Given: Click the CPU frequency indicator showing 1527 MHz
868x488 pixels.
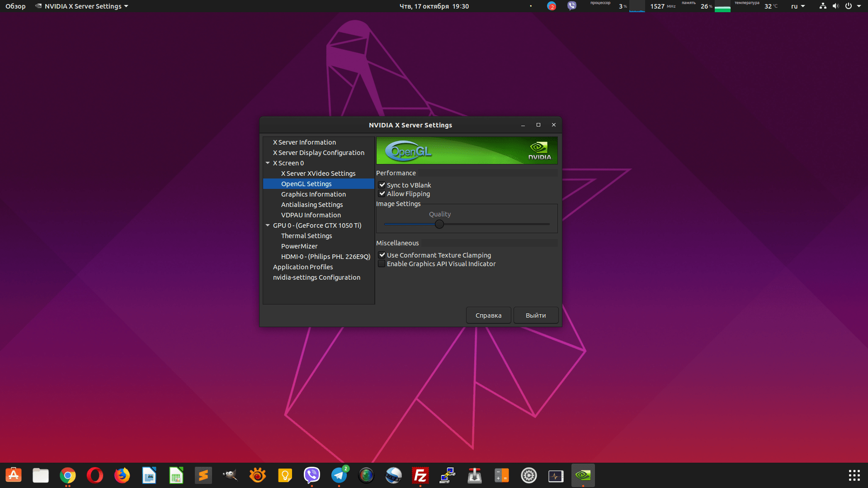Looking at the screenshot, I should (x=663, y=6).
